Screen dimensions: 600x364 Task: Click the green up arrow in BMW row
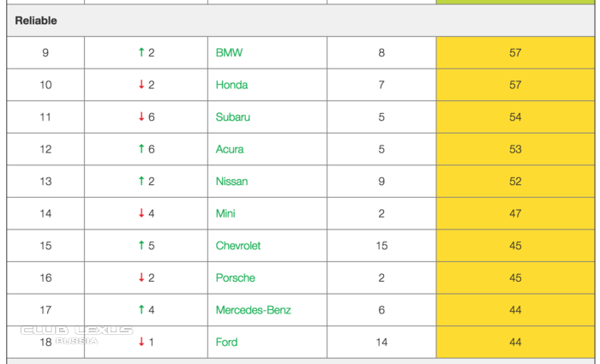[x=141, y=53]
